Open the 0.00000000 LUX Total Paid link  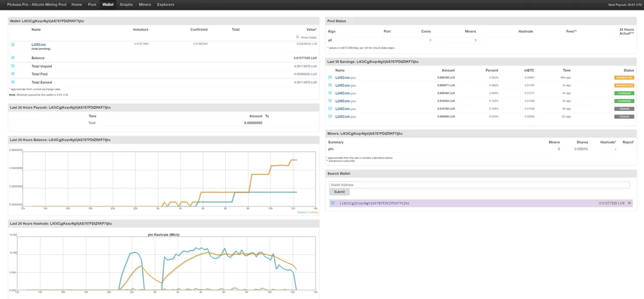pyautogui.click(x=305, y=74)
